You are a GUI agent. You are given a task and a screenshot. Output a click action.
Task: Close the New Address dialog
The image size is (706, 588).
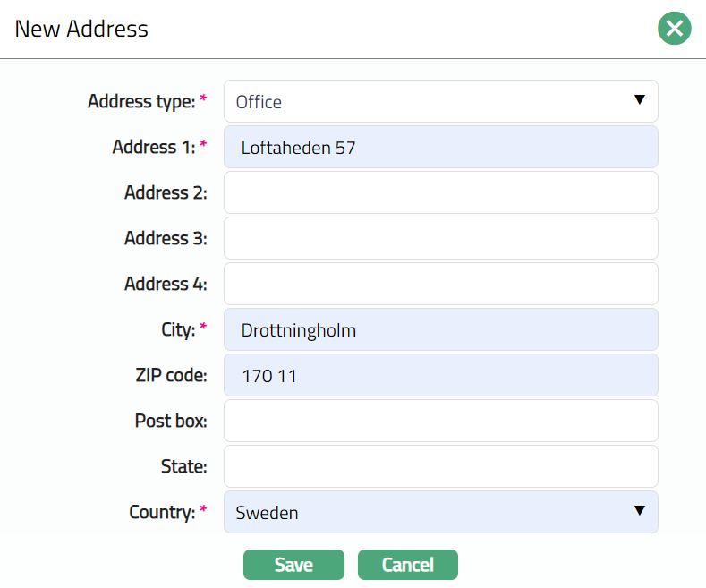tap(675, 29)
